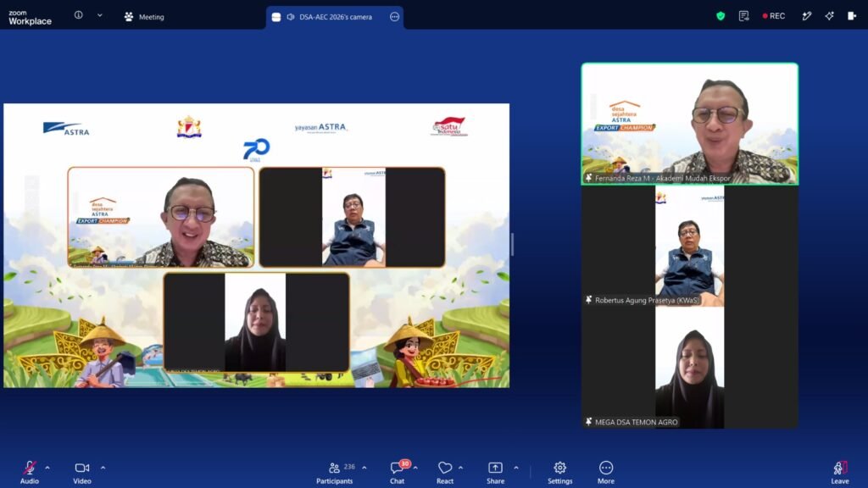Select the DSA-AEC 2026's camera tab

(x=336, y=17)
